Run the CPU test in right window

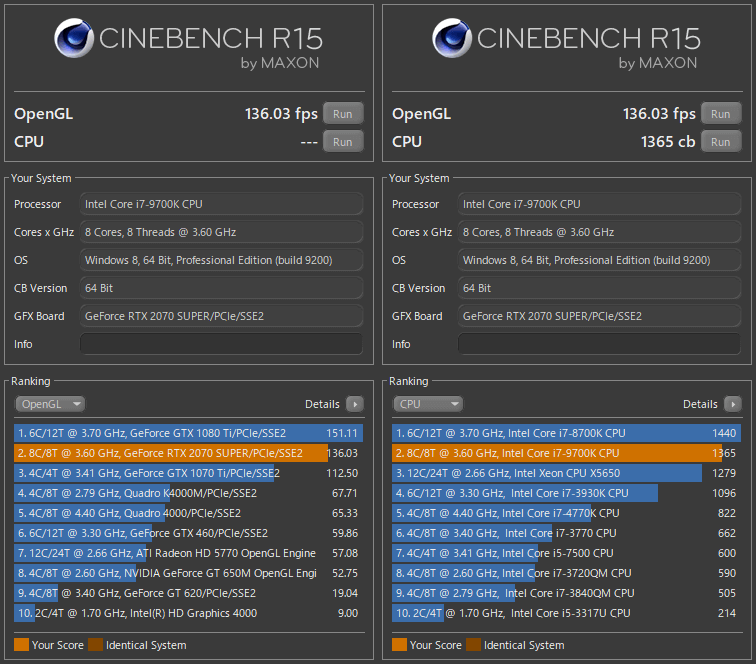(x=721, y=142)
